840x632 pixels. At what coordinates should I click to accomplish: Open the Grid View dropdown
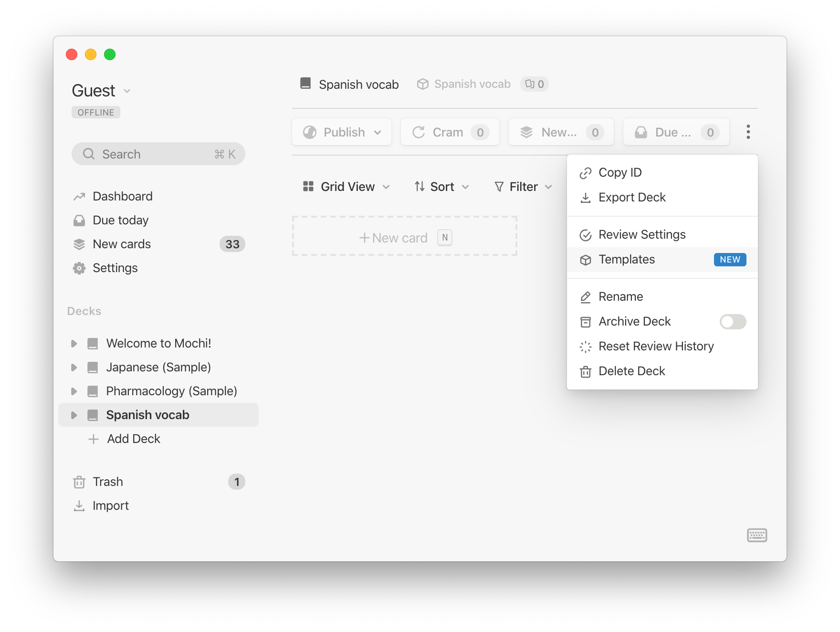347,187
